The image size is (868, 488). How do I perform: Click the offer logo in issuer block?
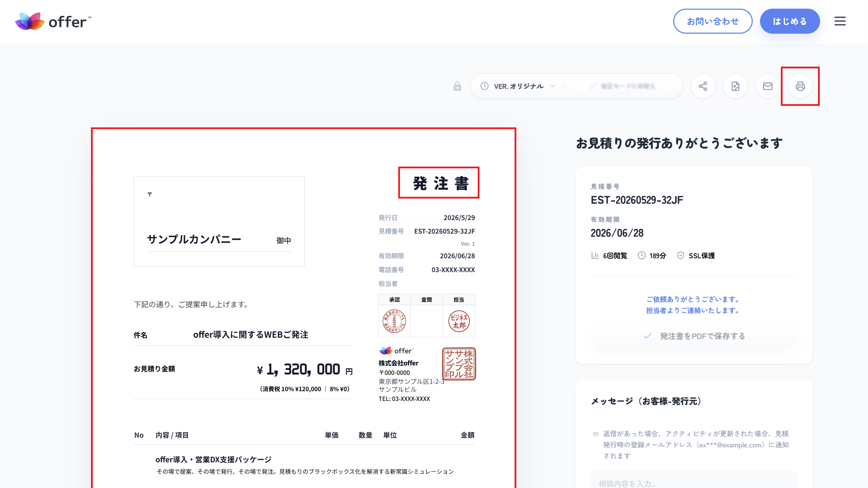coord(397,351)
